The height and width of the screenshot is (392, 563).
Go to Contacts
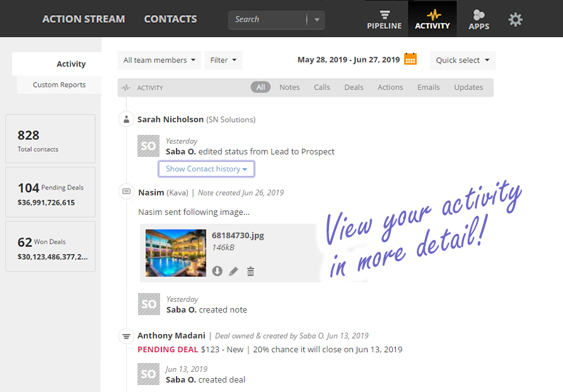[171, 19]
